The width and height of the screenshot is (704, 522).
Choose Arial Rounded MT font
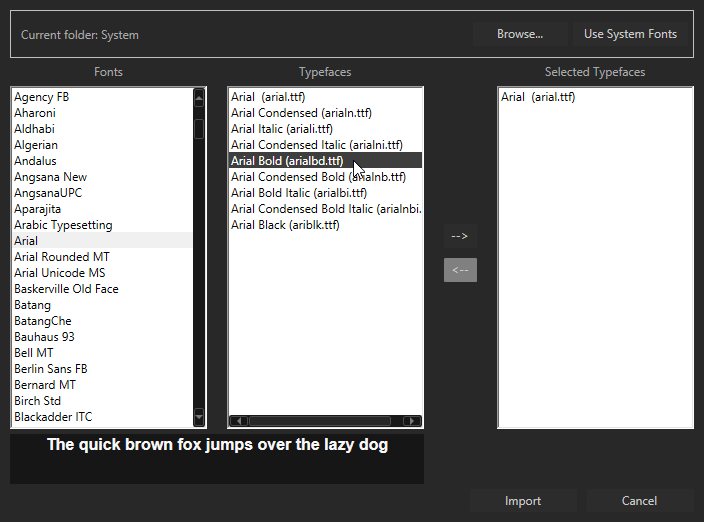point(62,257)
